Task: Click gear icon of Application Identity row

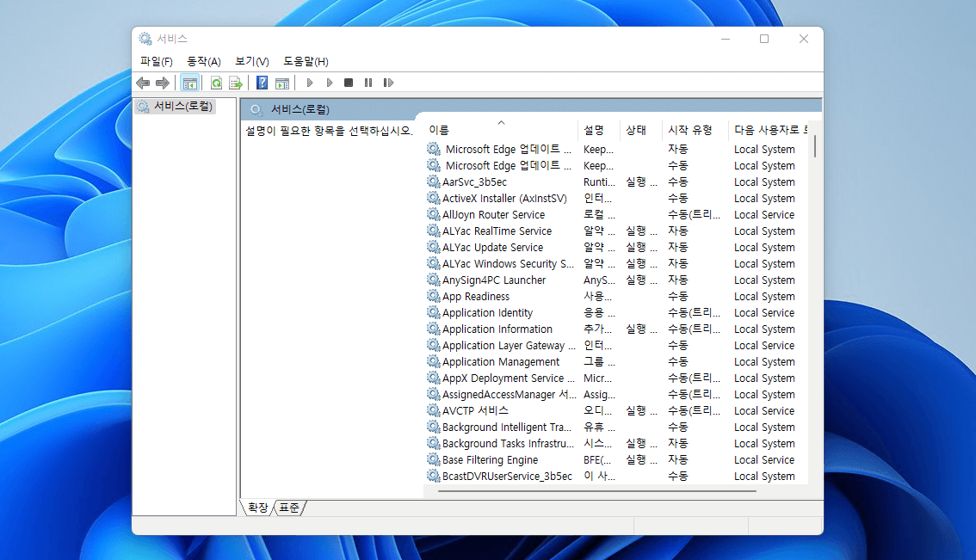Action: 433,312
